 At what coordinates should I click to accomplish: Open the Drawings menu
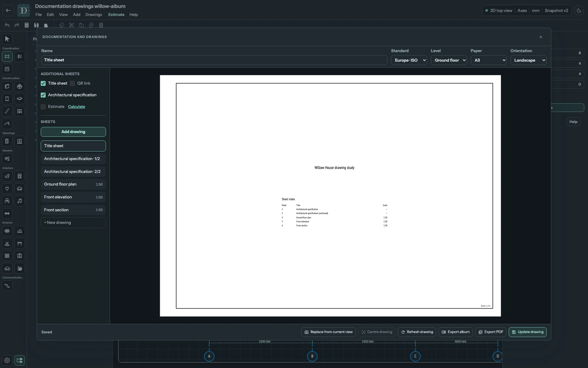[x=94, y=15]
